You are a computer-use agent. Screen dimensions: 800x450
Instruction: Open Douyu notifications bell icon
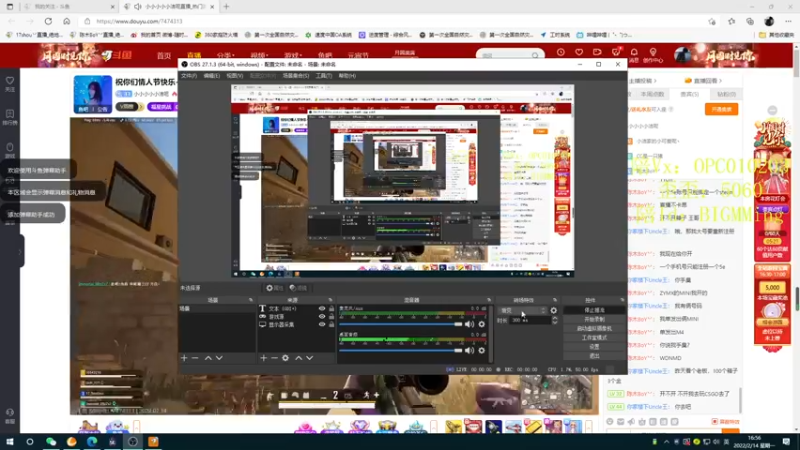(634, 53)
